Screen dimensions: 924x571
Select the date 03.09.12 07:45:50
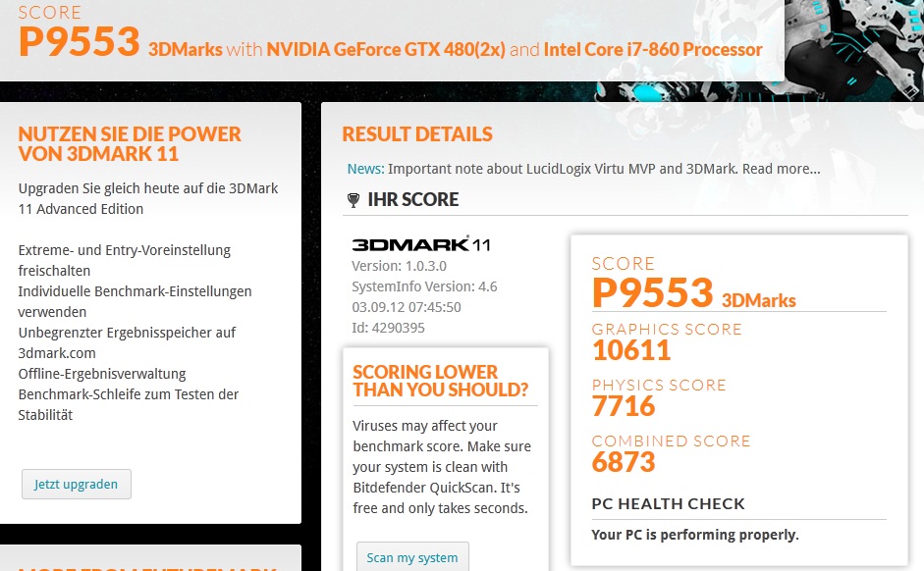click(x=406, y=307)
